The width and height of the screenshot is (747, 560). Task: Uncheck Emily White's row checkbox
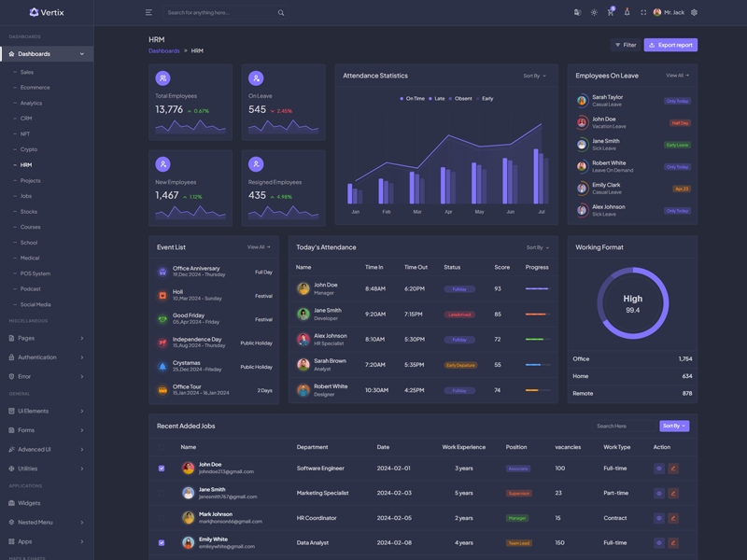coord(162,542)
